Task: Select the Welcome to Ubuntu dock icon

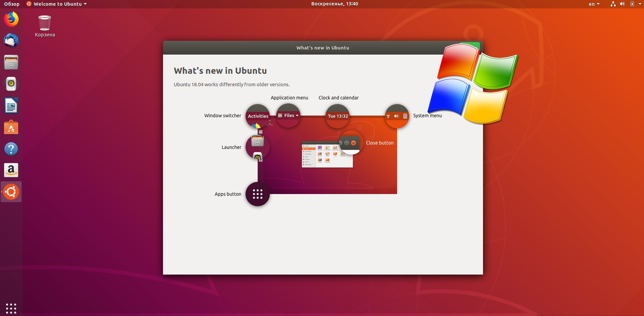Action: [11, 192]
